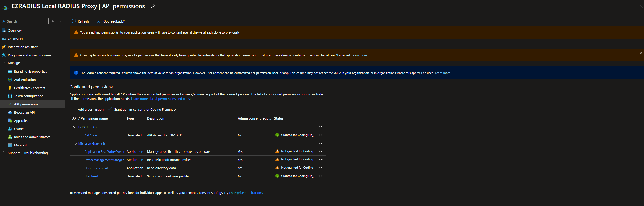Collapse the Microsoft Graph (4) permissions group
This screenshot has height=206, width=644.
[75, 144]
